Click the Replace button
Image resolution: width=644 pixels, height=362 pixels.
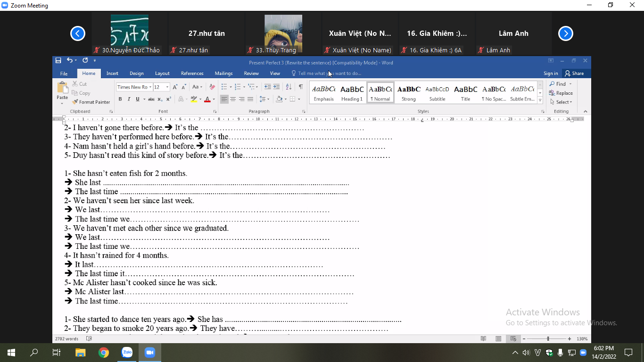[x=561, y=93]
